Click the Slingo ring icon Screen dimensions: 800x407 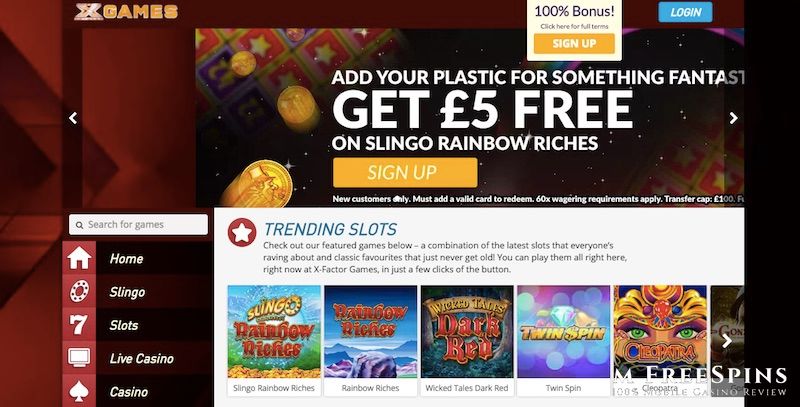pos(79,291)
